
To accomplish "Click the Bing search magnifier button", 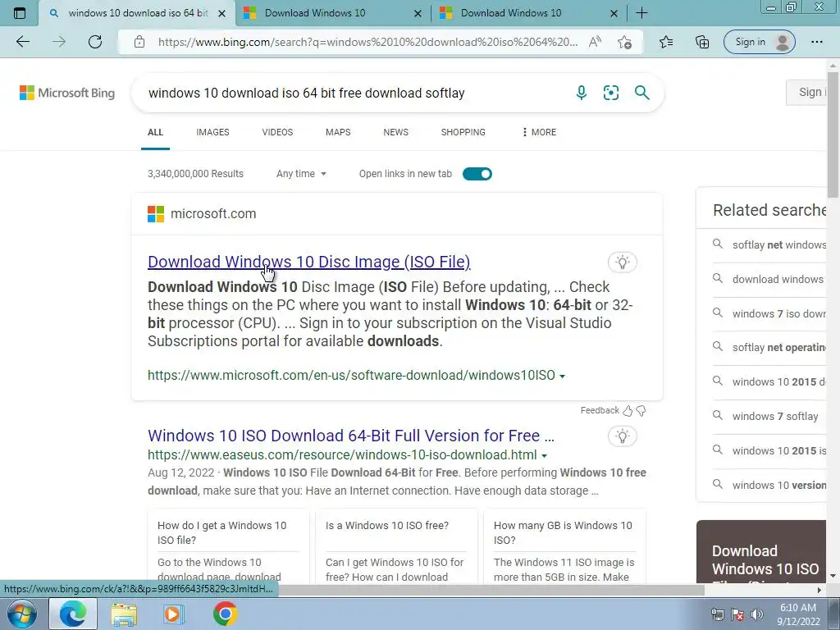I will tap(641, 93).
